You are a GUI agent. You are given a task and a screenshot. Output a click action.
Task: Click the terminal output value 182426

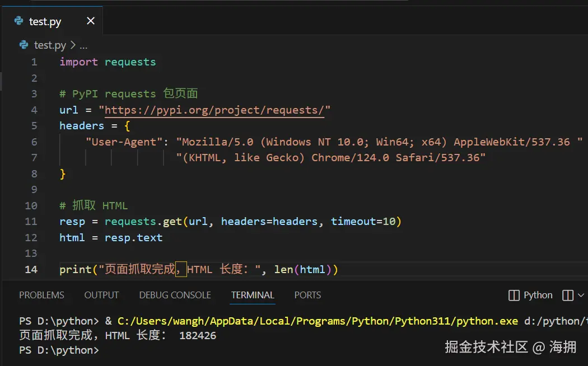(x=198, y=335)
